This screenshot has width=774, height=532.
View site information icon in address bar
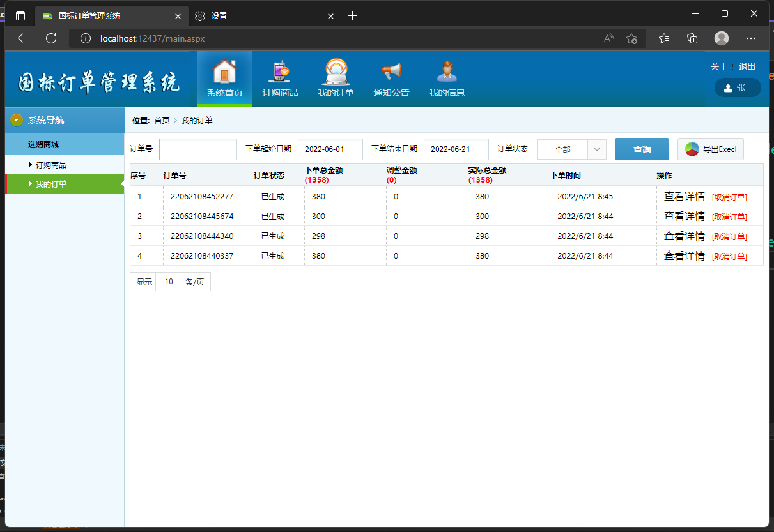86,38
